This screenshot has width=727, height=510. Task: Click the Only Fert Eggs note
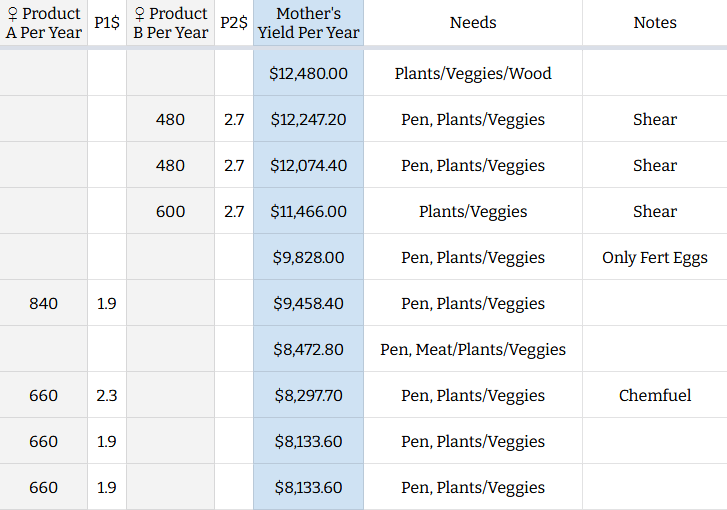point(655,257)
